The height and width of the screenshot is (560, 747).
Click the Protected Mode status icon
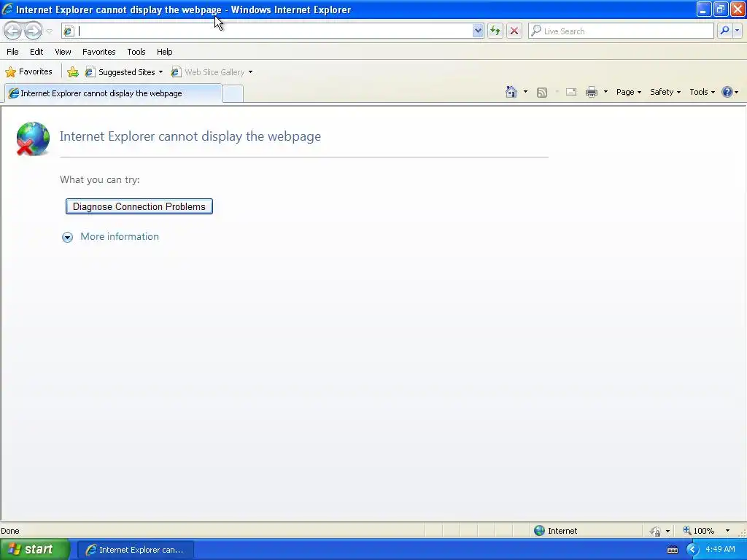click(x=656, y=531)
